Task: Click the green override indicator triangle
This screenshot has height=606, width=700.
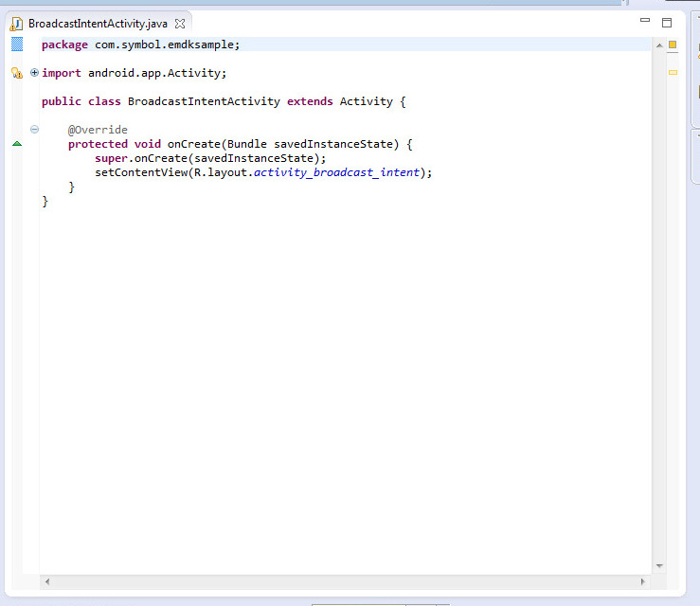Action: point(16,144)
